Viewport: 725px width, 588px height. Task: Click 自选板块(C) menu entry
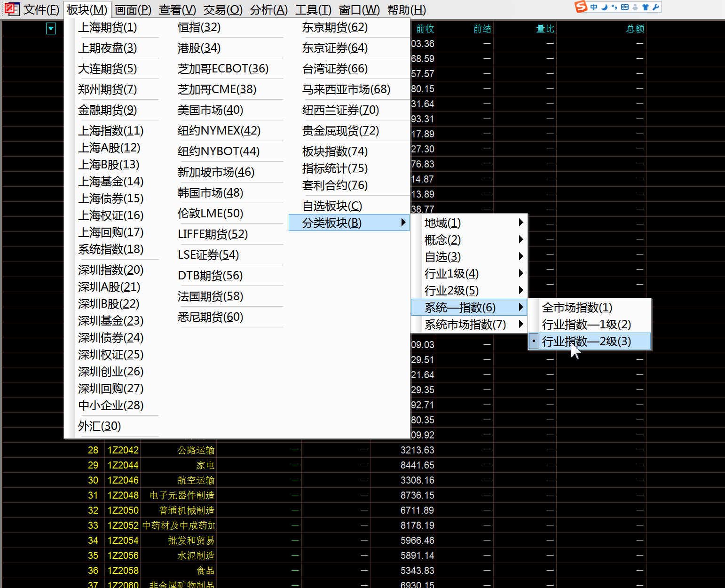(332, 206)
